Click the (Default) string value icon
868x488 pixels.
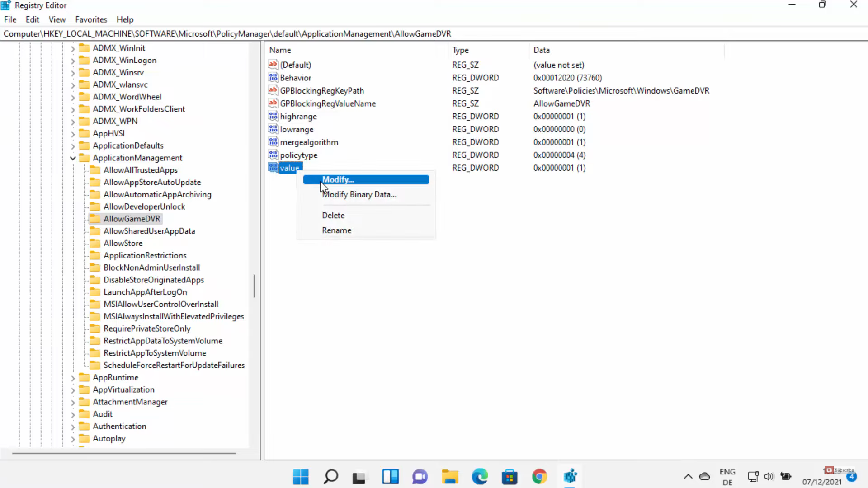[x=273, y=65]
